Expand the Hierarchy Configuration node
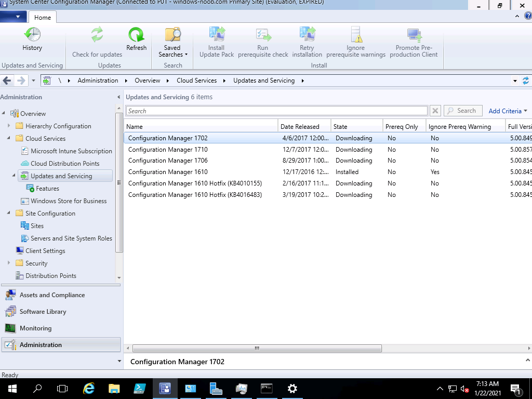 click(9, 126)
